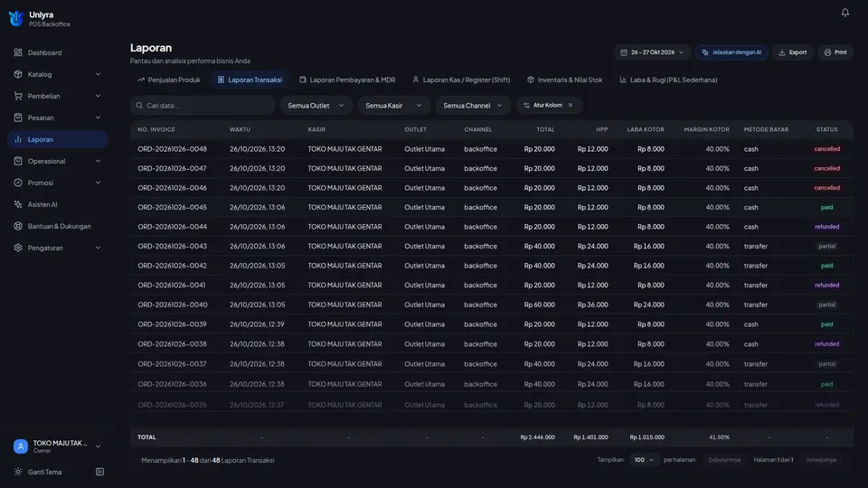Click the Pembelian cart icon
Viewport: 868px width, 488px height.
coord(18,96)
